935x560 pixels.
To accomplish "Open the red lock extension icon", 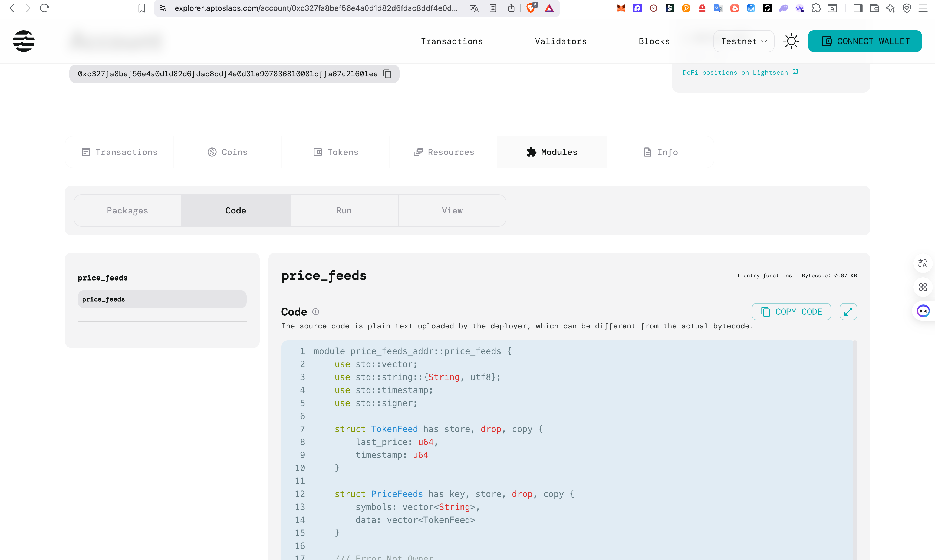I will coord(702,8).
